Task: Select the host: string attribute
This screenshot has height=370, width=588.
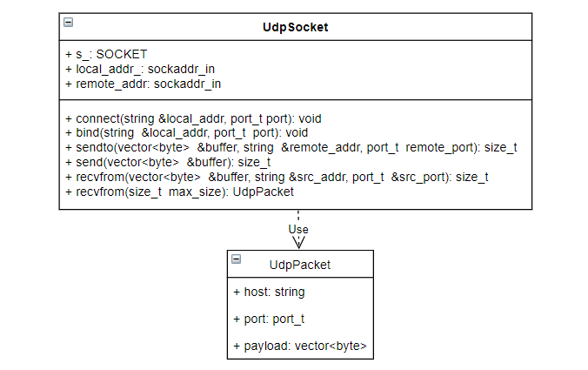Action: click(269, 292)
